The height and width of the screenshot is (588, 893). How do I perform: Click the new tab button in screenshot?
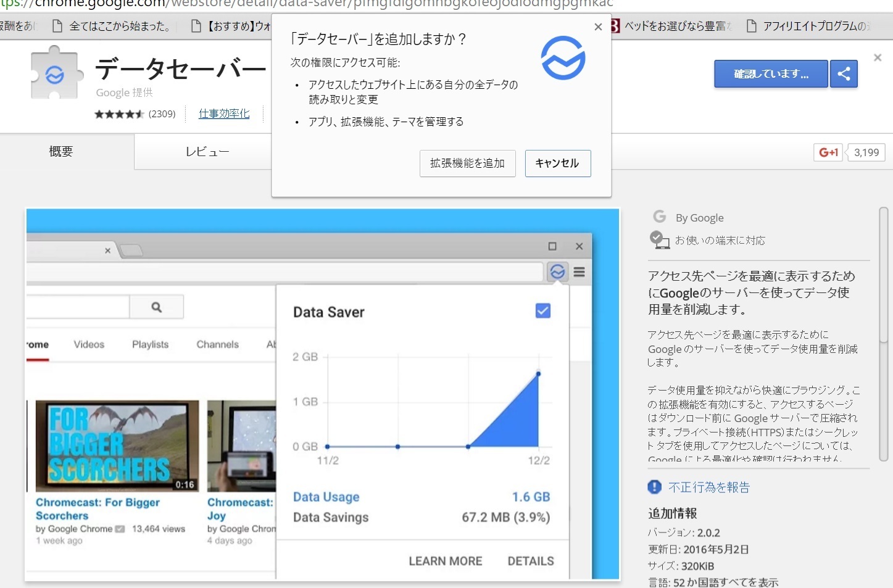pyautogui.click(x=131, y=250)
